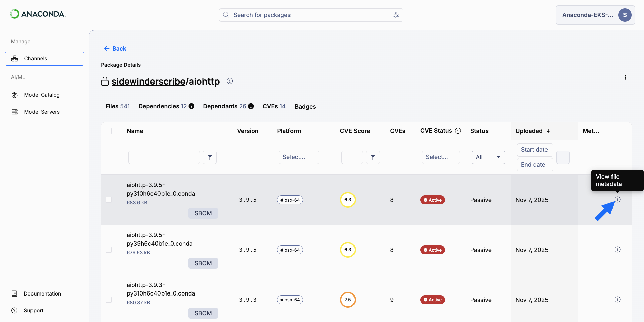
Task: Open the Anaconda-EKS account menu
Action: (x=595, y=15)
